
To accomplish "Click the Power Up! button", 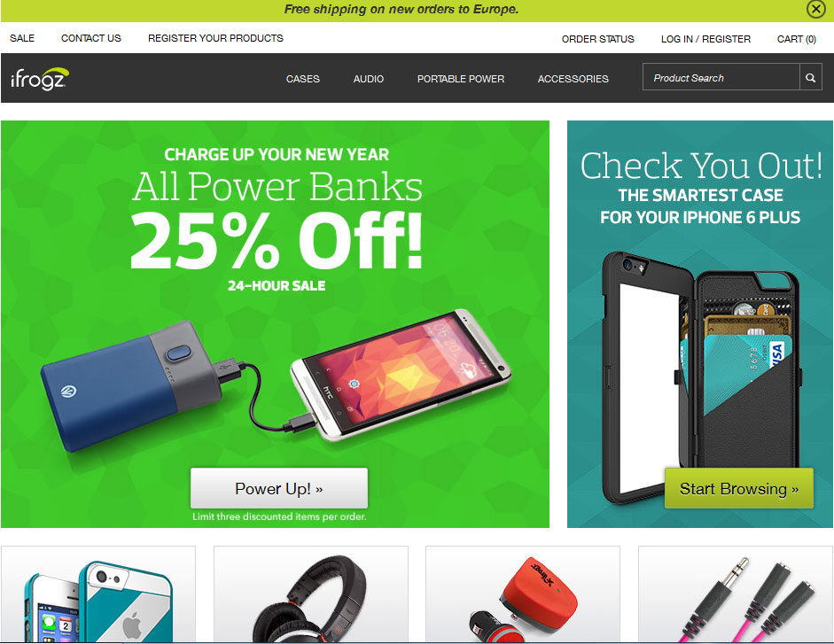I will pyautogui.click(x=278, y=488).
